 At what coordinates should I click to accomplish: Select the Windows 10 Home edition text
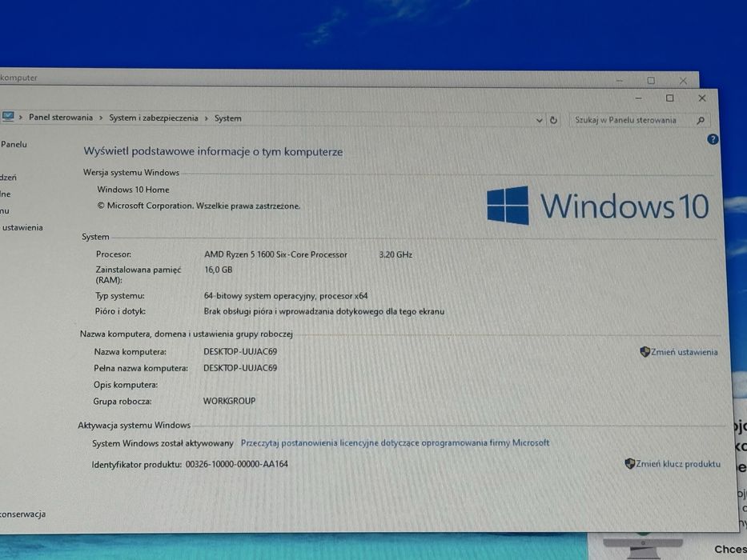pyautogui.click(x=133, y=190)
